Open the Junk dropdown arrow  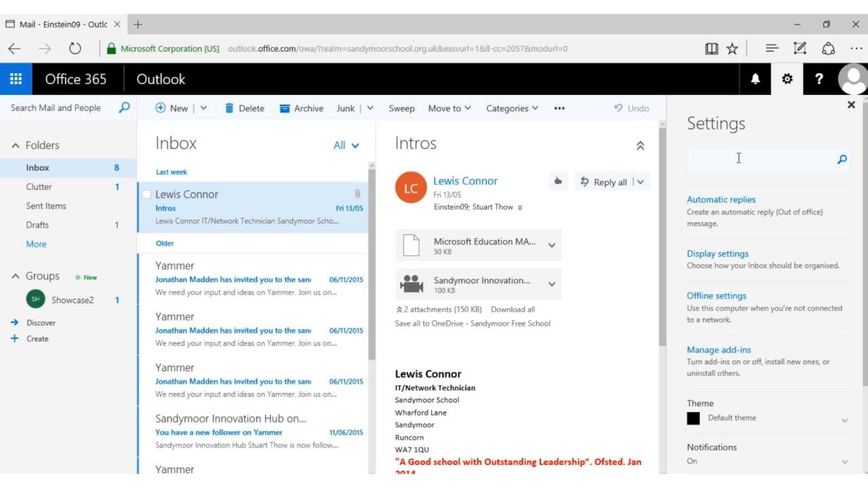click(370, 108)
